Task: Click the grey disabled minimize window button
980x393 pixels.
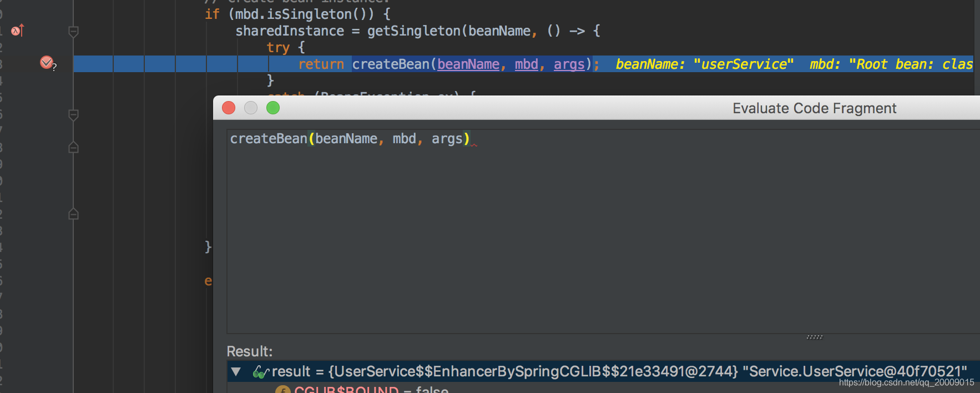Action: pos(251,108)
